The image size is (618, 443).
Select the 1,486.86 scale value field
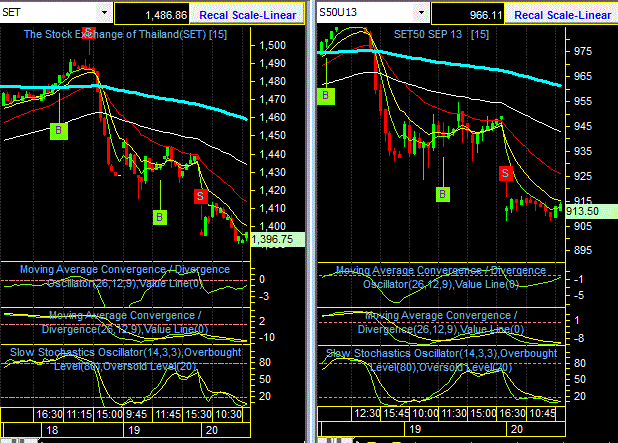point(152,15)
